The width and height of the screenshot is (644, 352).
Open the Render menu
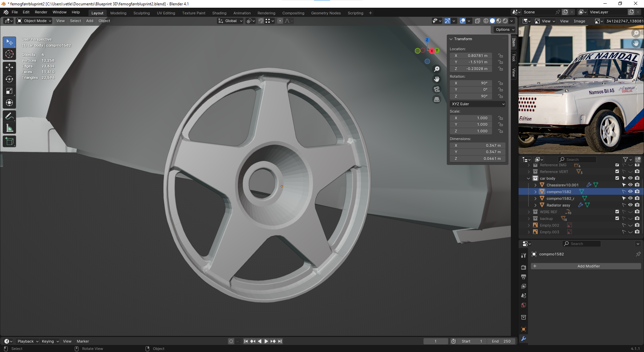[x=41, y=12]
